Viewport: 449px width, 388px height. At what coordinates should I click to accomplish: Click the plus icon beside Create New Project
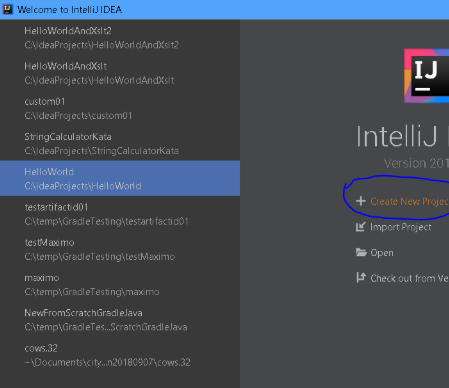click(361, 201)
